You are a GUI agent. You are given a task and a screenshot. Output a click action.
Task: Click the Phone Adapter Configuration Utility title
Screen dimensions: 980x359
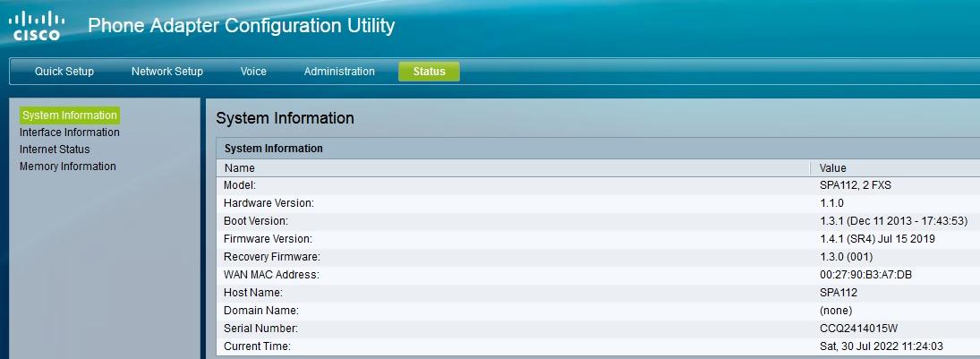coord(242,26)
